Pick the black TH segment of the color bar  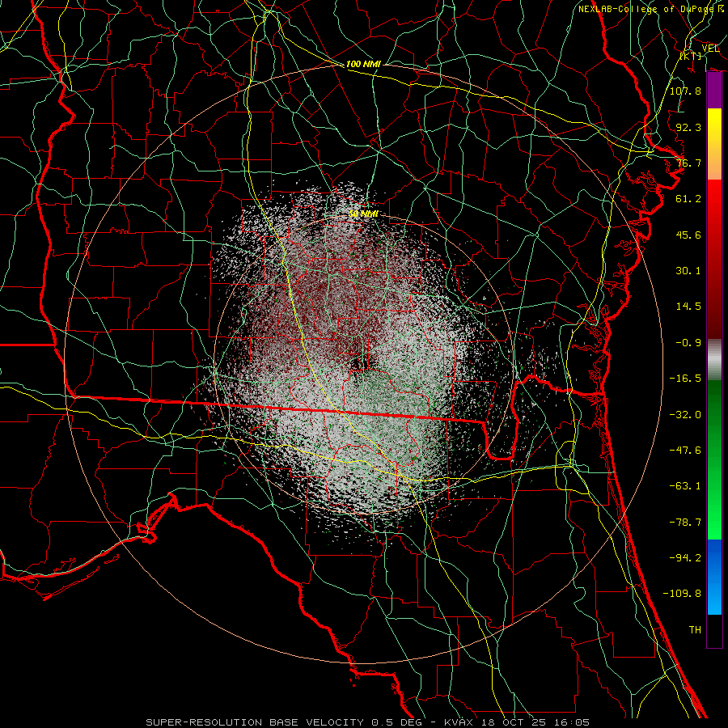(714, 630)
